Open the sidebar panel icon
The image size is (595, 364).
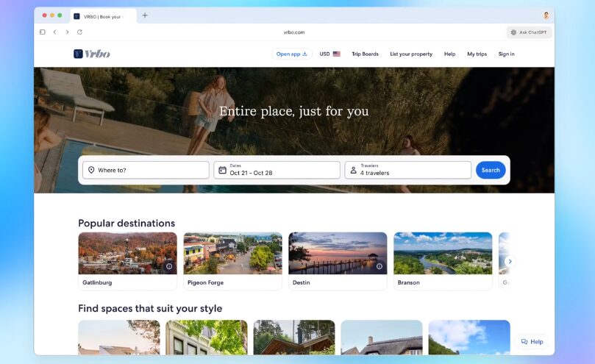click(43, 32)
